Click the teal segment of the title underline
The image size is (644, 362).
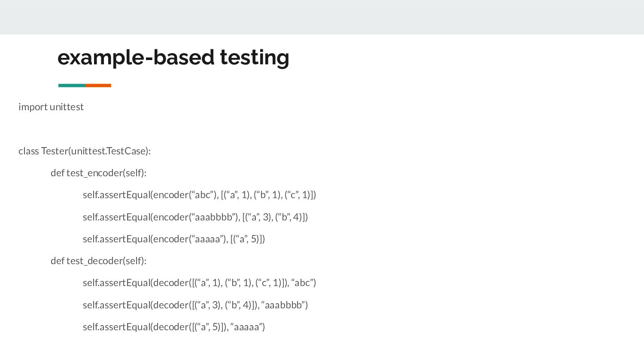click(72, 85)
